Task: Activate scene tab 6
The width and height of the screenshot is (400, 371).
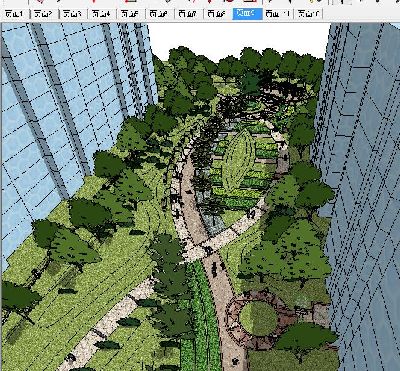Action: pos(159,14)
